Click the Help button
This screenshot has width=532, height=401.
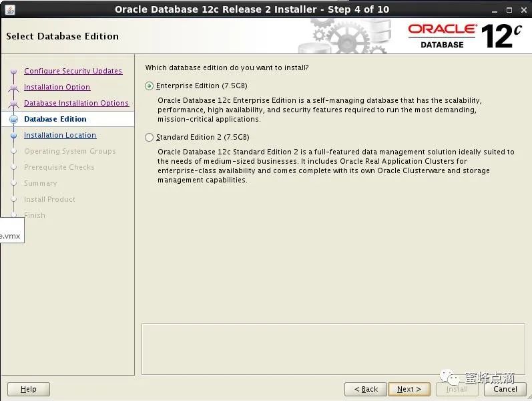point(29,389)
